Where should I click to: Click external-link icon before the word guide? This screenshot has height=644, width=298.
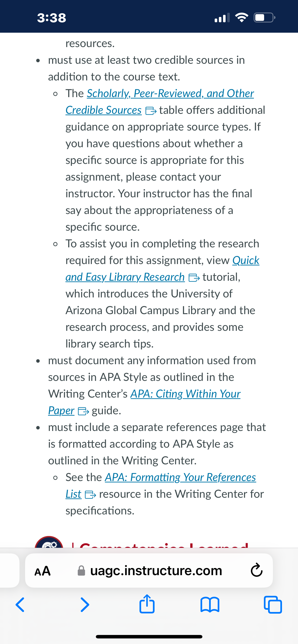[83, 411]
